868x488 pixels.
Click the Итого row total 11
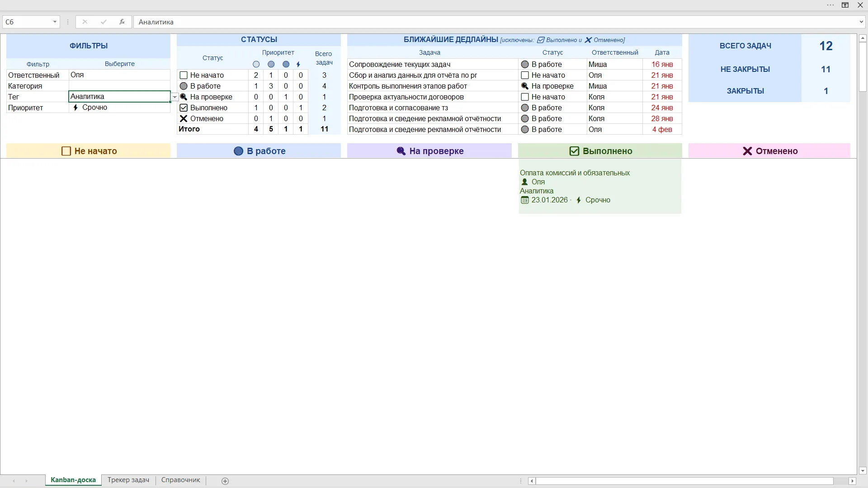[324, 129]
